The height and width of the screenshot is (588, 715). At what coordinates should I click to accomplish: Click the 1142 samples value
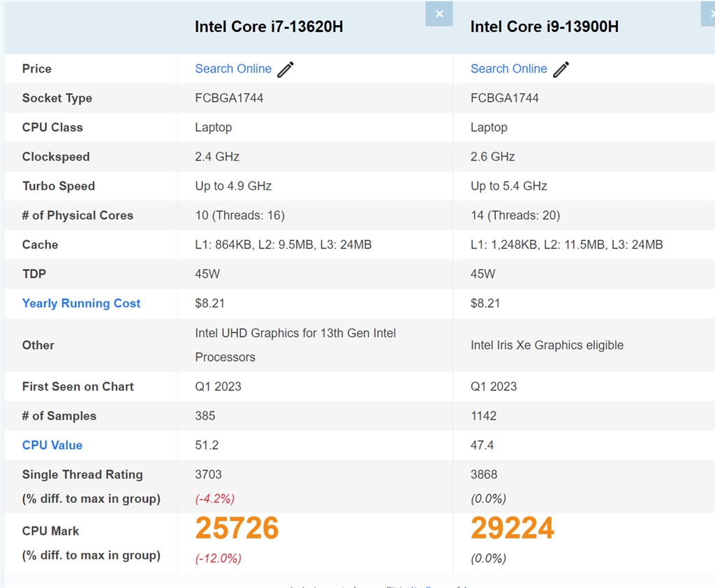pyautogui.click(x=484, y=416)
